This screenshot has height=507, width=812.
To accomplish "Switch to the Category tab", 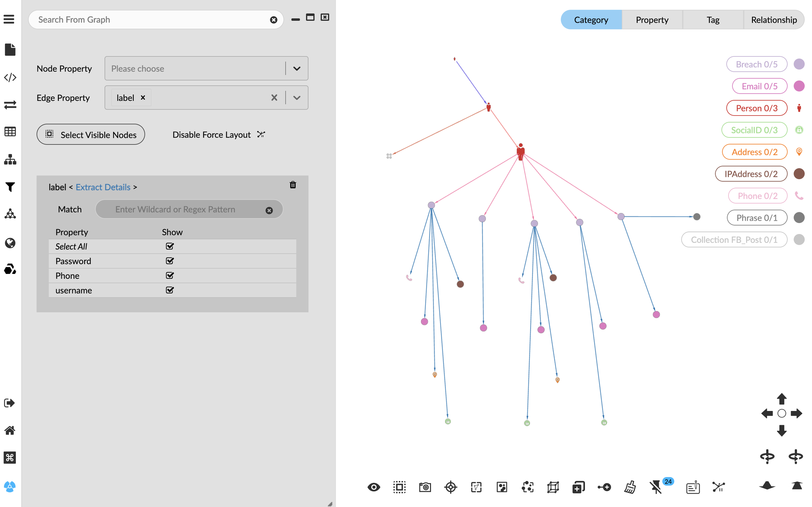I will click(591, 20).
